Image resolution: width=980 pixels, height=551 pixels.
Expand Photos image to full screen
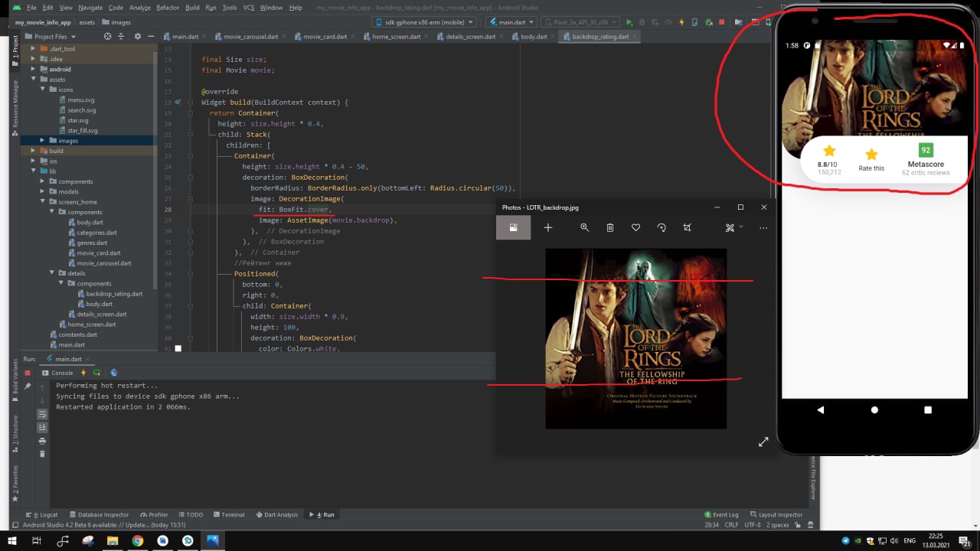pos(763,442)
